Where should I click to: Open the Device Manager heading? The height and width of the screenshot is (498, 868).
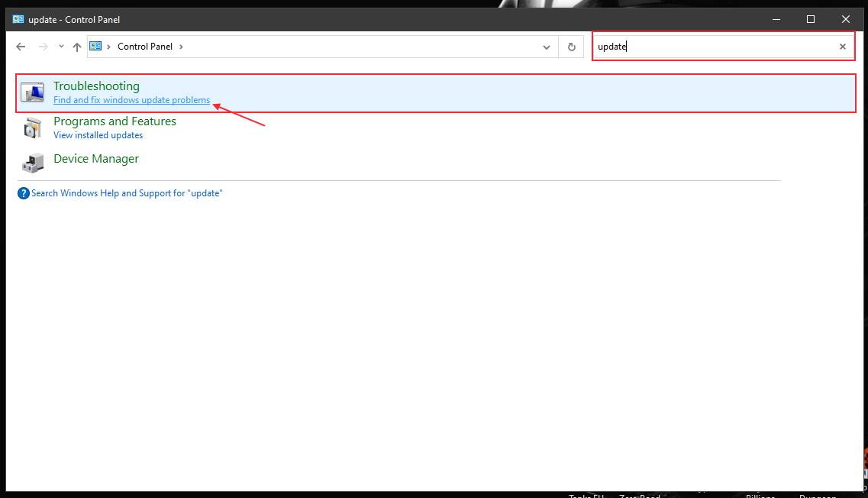coord(96,159)
